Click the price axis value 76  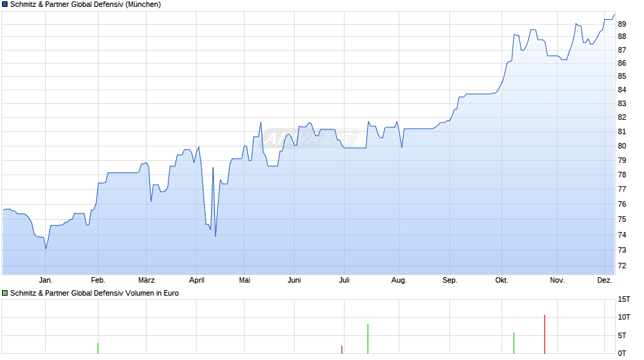point(622,204)
